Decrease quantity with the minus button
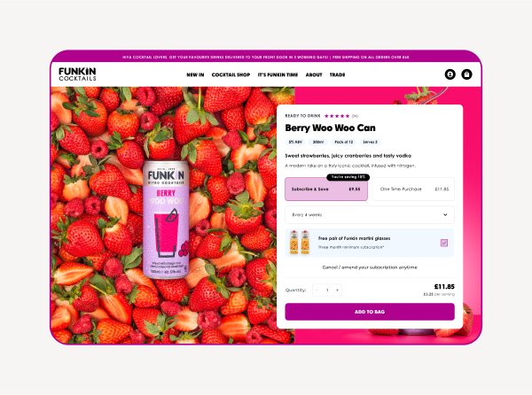Image resolution: width=532 pixels, height=395 pixels. [317, 290]
